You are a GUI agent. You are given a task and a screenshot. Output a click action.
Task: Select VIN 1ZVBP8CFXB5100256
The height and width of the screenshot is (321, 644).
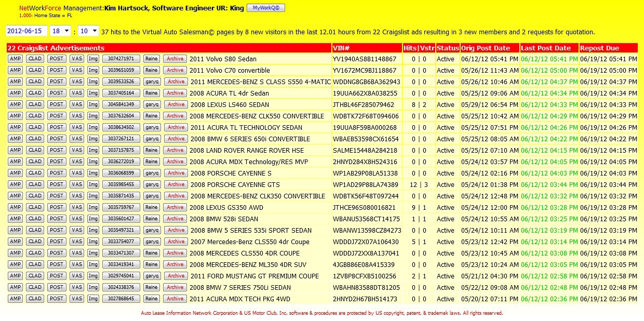(365, 276)
